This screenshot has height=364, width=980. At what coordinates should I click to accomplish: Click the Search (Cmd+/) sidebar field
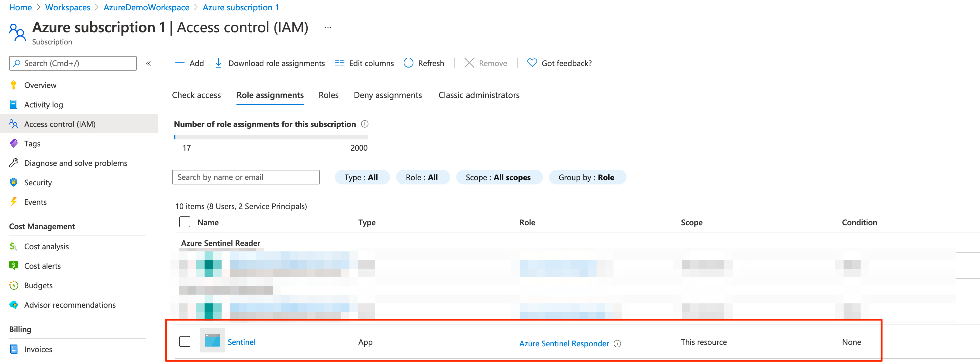pos(73,63)
